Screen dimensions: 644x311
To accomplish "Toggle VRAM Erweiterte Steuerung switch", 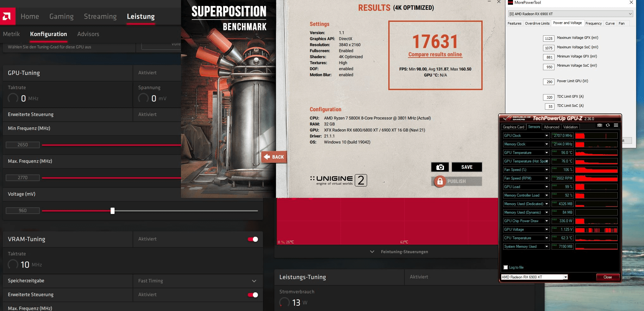I will pyautogui.click(x=253, y=295).
